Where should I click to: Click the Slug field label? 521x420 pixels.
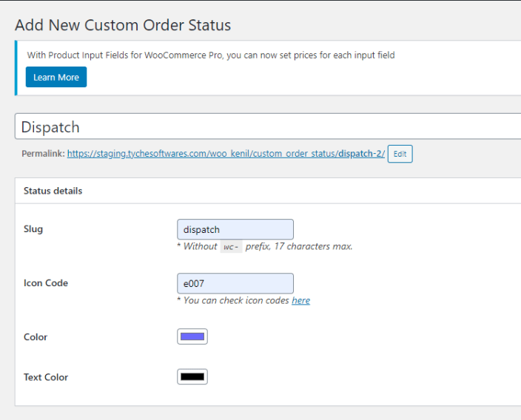(33, 229)
